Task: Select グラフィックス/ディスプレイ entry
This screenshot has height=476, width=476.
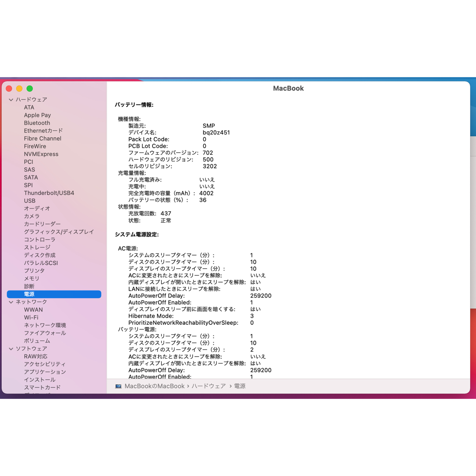Action: coord(59,232)
